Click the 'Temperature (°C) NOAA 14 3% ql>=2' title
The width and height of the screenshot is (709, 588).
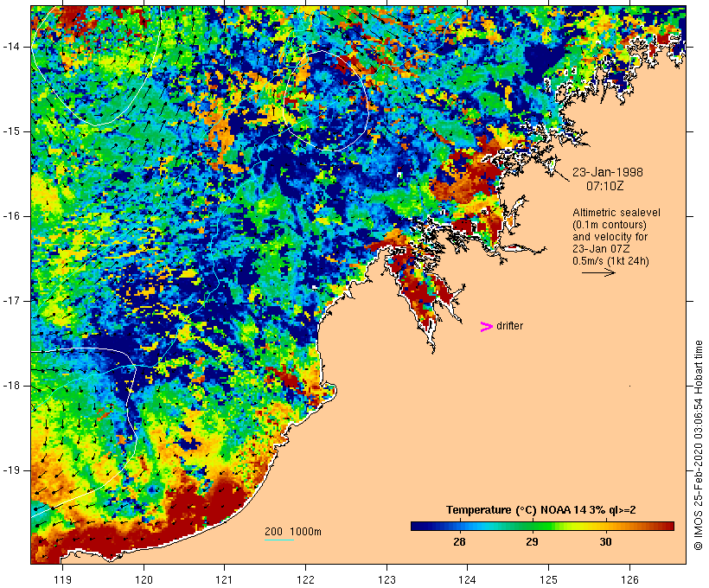click(540, 510)
